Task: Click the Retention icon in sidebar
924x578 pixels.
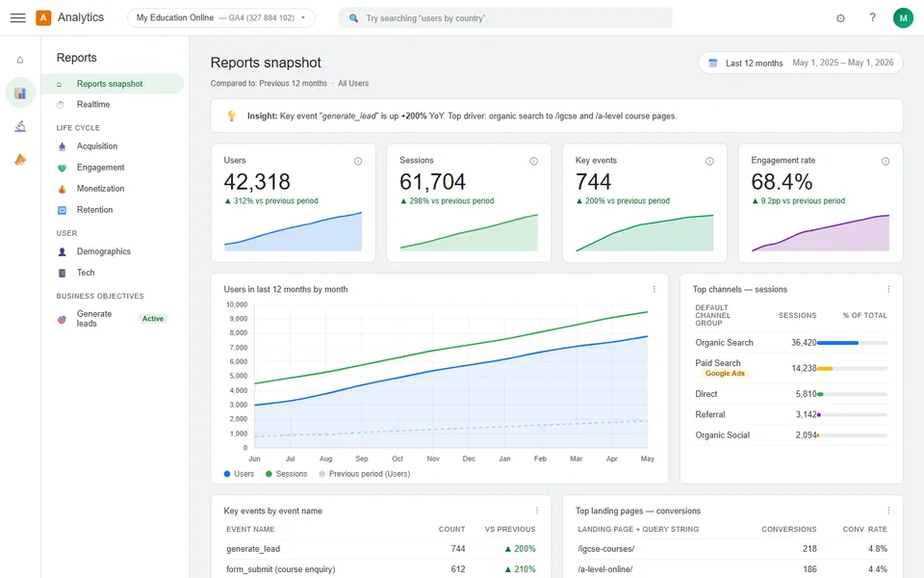Action: click(x=62, y=210)
